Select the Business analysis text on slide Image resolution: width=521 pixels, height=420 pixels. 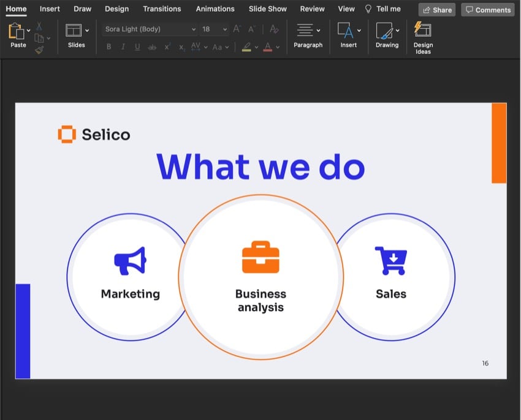[260, 301]
